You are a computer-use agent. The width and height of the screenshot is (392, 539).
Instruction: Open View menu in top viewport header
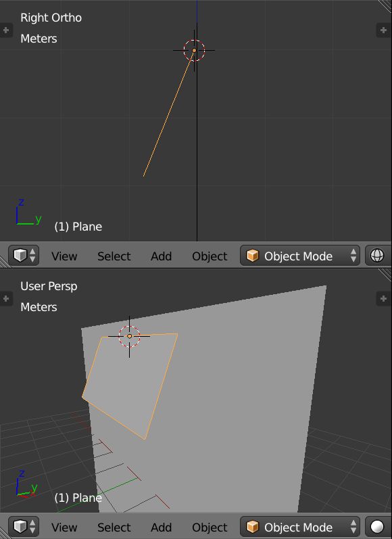(64, 256)
